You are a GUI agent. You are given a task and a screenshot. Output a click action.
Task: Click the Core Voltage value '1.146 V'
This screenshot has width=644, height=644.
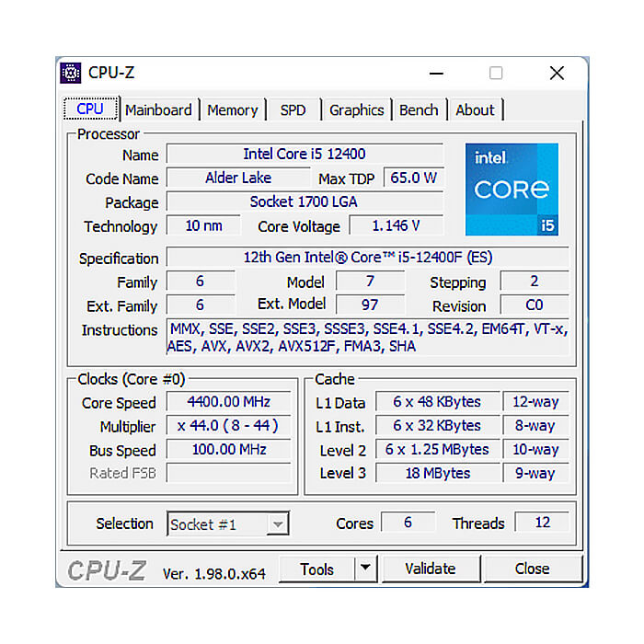click(x=396, y=225)
